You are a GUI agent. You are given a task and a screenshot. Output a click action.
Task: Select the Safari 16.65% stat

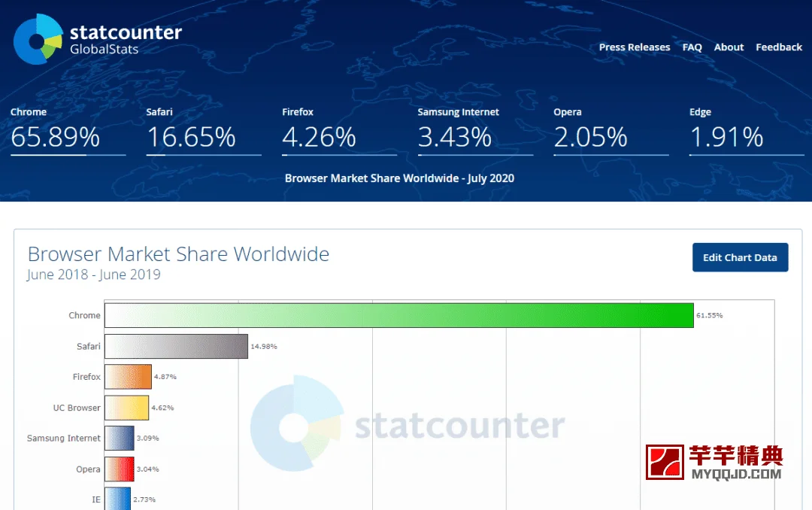tap(204, 131)
